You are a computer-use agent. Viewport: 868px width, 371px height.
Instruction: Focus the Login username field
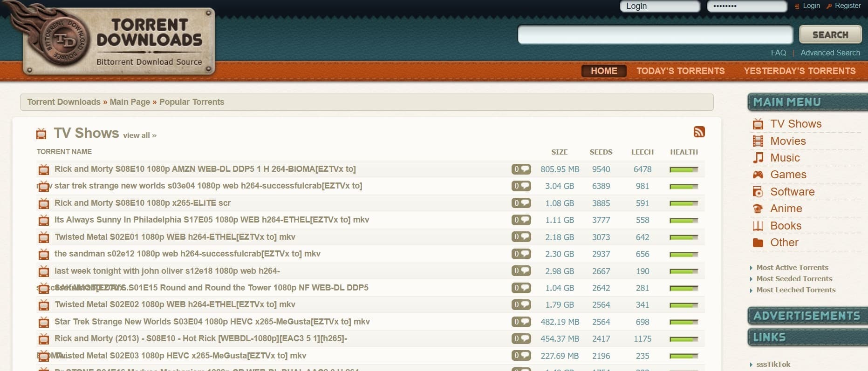(660, 6)
